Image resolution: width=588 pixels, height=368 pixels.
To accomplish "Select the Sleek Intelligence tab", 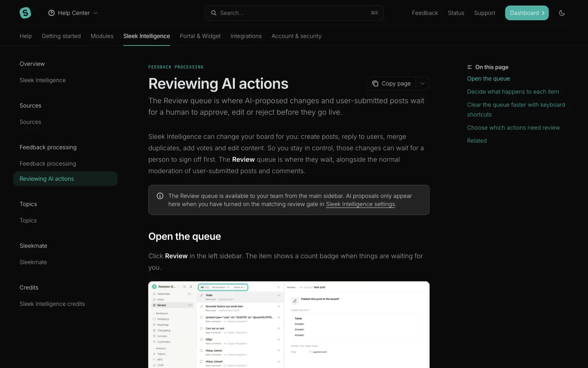I will click(x=147, y=36).
